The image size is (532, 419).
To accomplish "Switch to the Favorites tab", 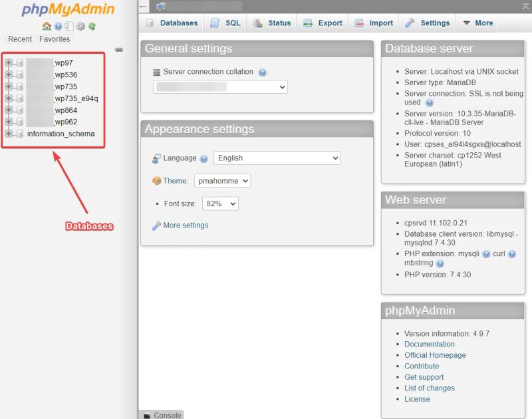I will (54, 39).
